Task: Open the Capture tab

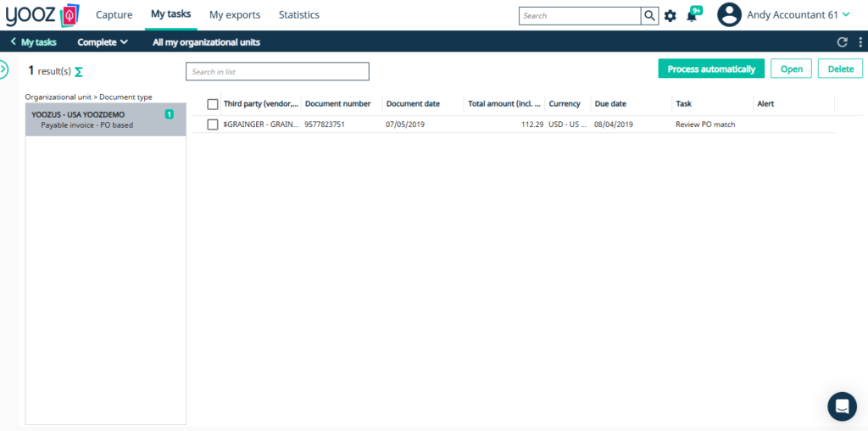Action: (x=114, y=15)
